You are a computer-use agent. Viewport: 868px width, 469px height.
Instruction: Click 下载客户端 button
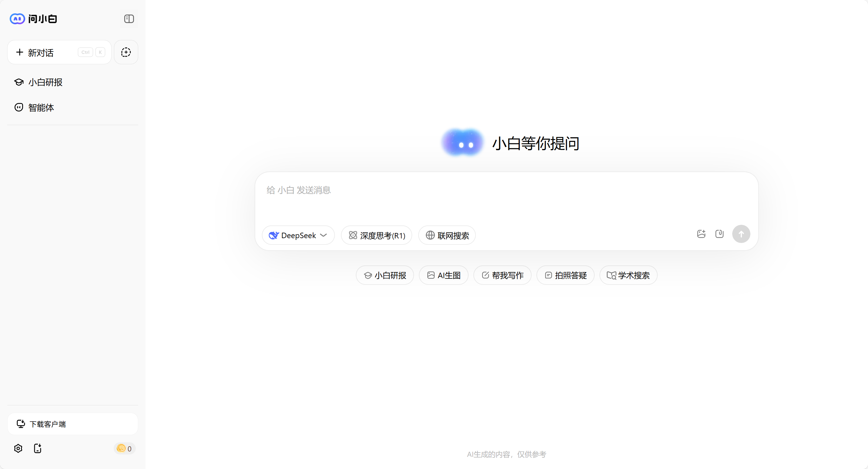click(x=73, y=424)
